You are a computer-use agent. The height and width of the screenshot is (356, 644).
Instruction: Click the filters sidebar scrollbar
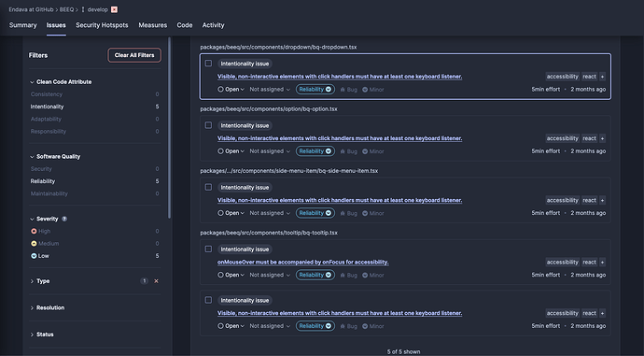click(169, 128)
